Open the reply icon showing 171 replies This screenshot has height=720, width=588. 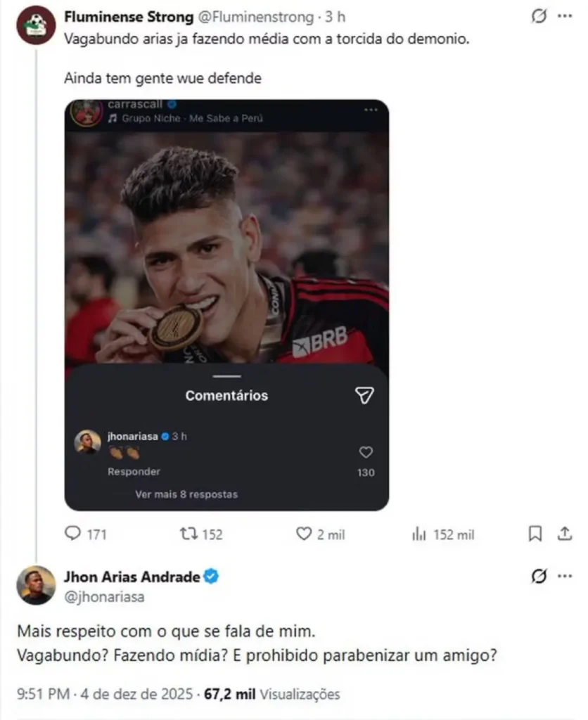point(74,534)
